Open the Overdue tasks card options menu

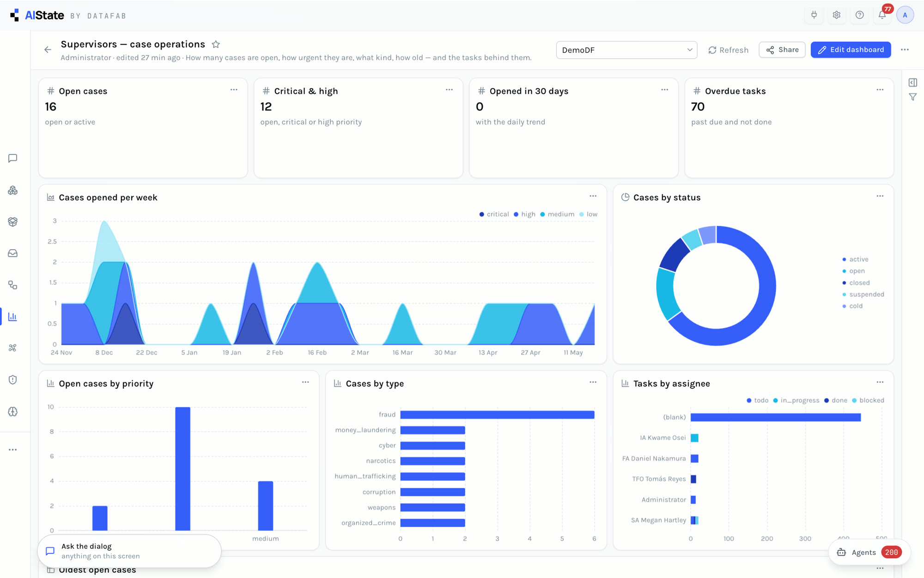pyautogui.click(x=880, y=90)
